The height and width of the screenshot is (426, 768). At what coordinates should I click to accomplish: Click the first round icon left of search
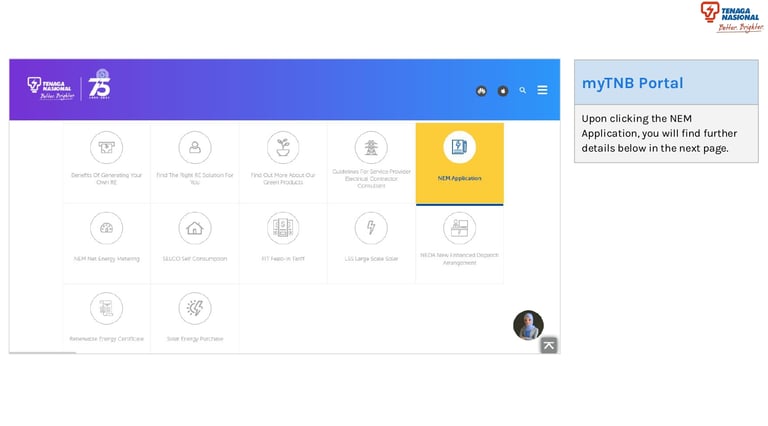pyautogui.click(x=481, y=91)
